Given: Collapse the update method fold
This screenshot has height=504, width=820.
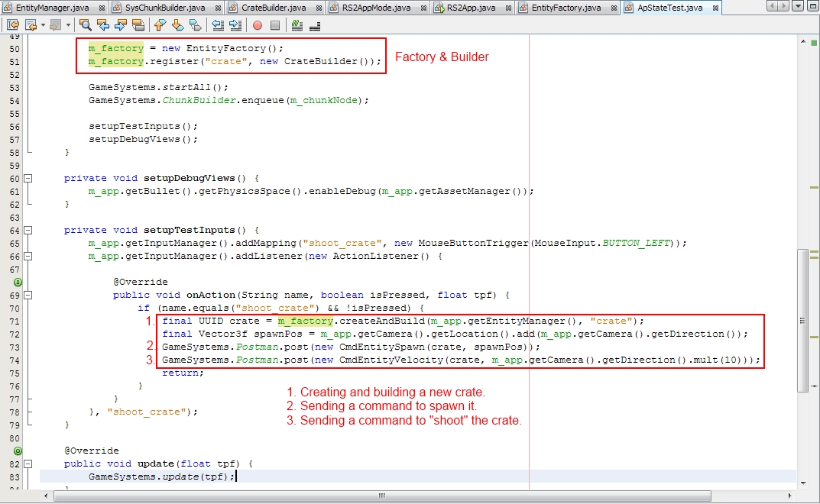Looking at the screenshot, I should (28, 464).
